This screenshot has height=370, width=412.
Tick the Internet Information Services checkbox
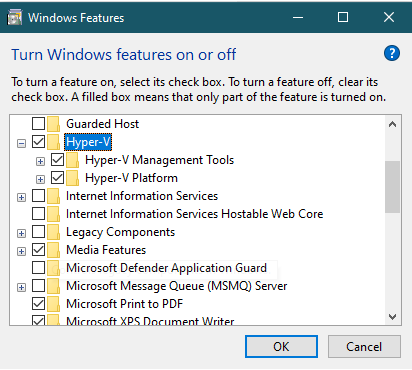coord(39,196)
